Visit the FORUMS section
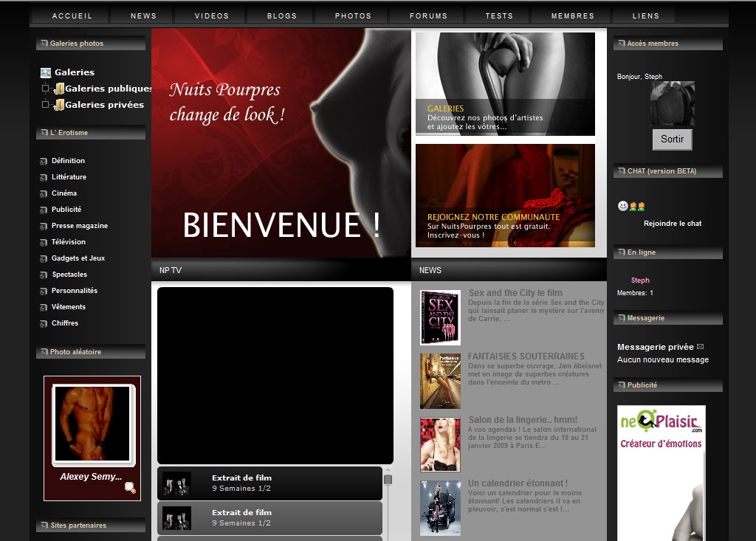This screenshot has height=541, width=756. click(x=429, y=16)
